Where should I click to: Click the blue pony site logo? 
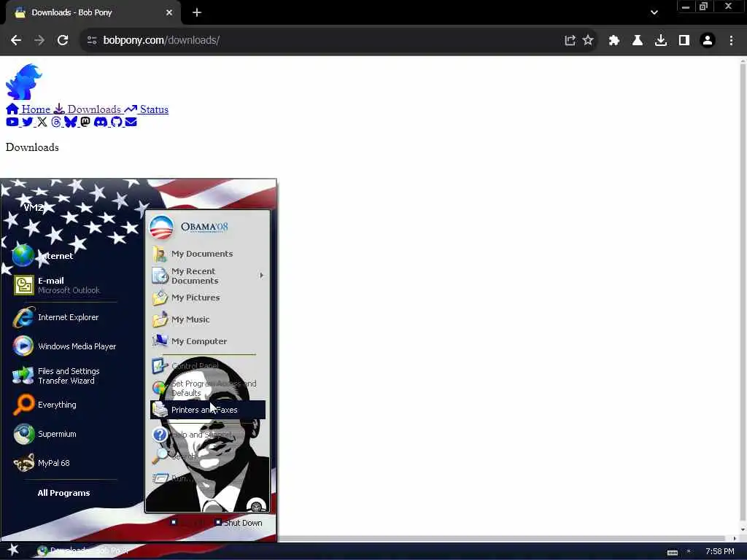click(24, 82)
